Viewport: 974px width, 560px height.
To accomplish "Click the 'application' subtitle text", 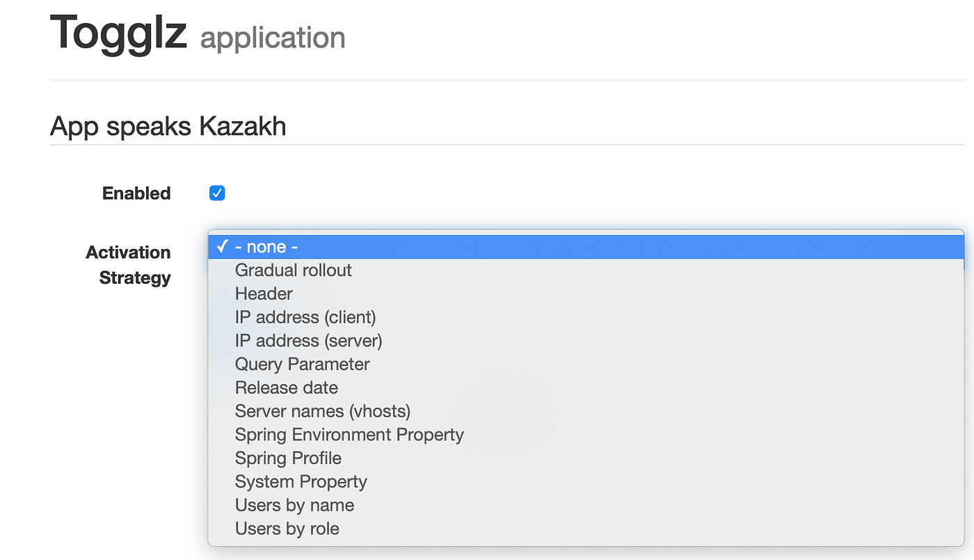I will (273, 38).
